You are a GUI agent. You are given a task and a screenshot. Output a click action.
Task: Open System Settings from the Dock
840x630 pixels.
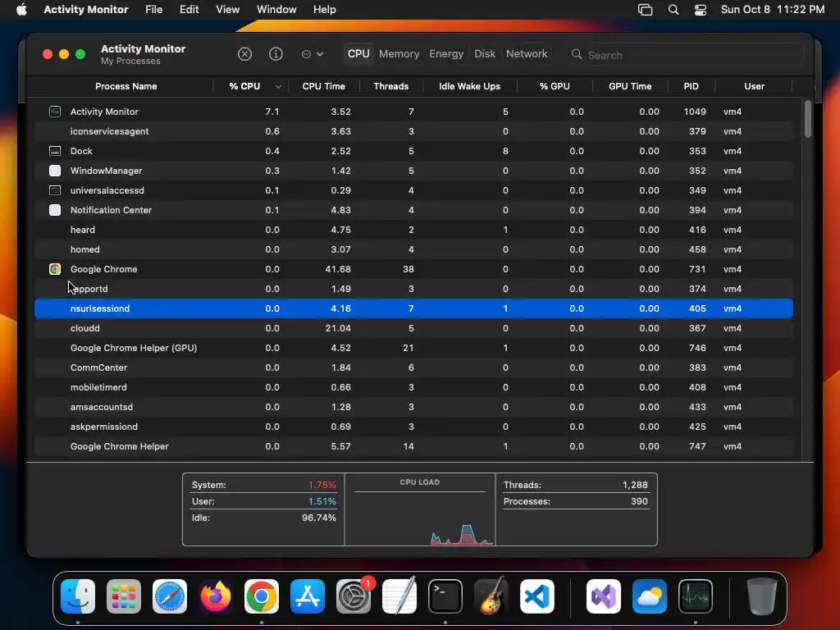coord(354,596)
